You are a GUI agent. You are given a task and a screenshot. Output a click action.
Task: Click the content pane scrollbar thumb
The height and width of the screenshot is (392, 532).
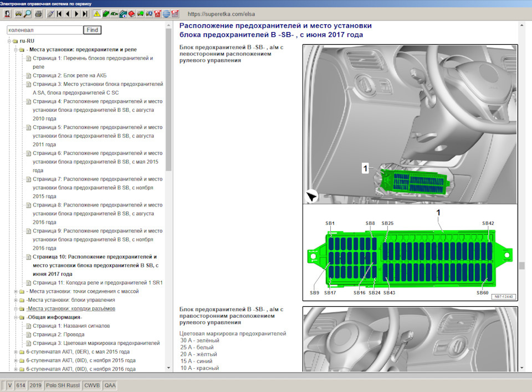[522, 266]
